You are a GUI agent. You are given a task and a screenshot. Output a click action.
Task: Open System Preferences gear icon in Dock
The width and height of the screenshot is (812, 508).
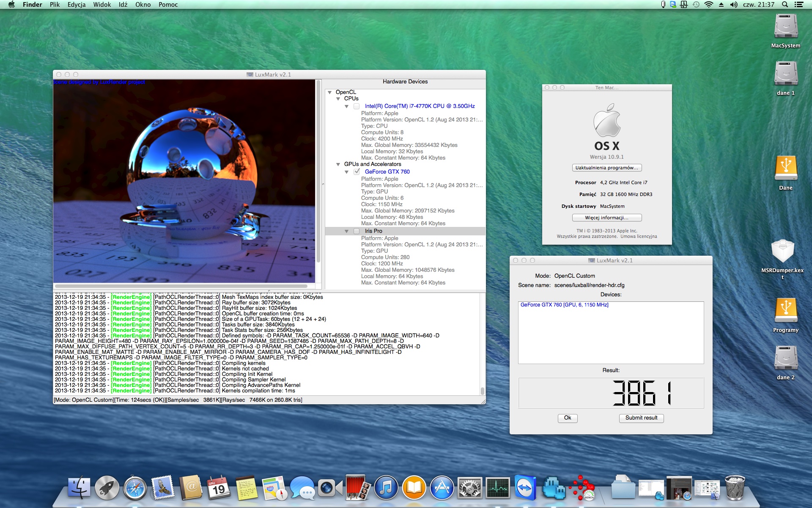(470, 488)
